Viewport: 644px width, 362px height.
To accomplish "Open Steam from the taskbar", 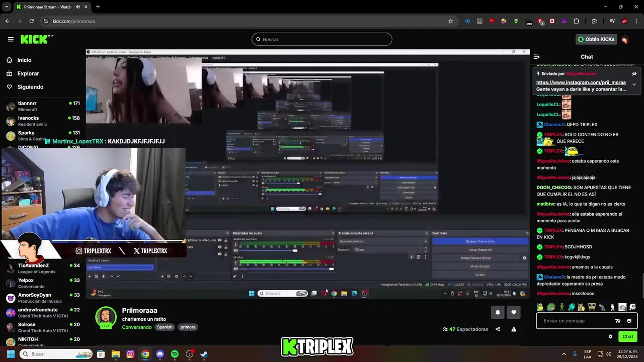I will [204, 354].
